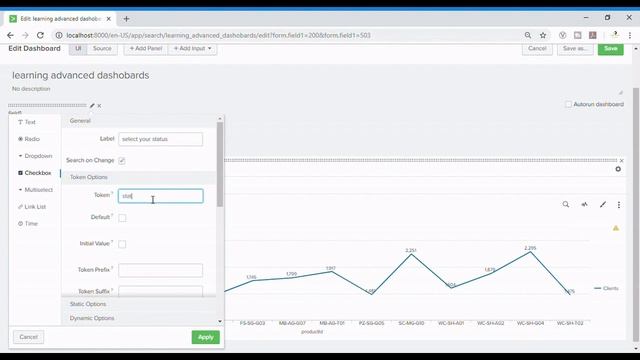Choose the Link List input type
Image resolution: width=640 pixels, height=360 pixels.
tap(32, 207)
